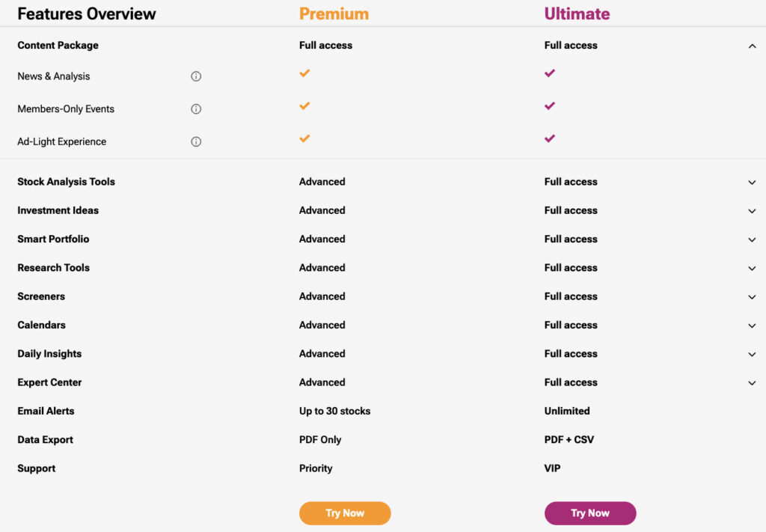Expand the Smart Portfolio chevron

pyautogui.click(x=752, y=240)
